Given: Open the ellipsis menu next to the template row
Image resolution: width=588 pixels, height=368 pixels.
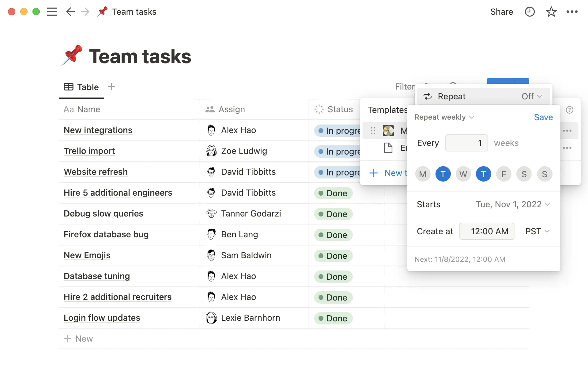Looking at the screenshot, I should tap(567, 130).
